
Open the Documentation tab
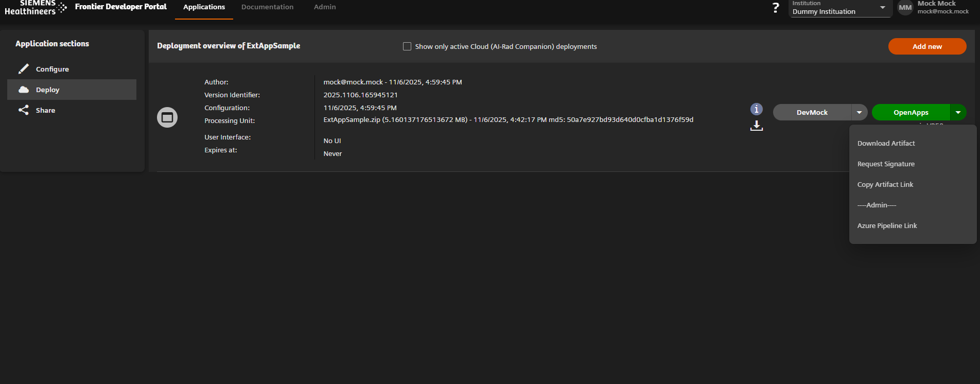coord(267,7)
